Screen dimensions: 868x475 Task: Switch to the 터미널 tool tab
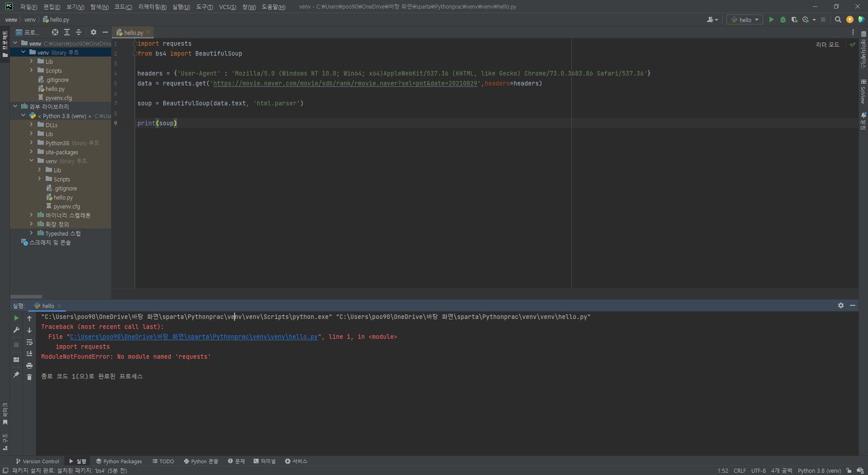264,461
